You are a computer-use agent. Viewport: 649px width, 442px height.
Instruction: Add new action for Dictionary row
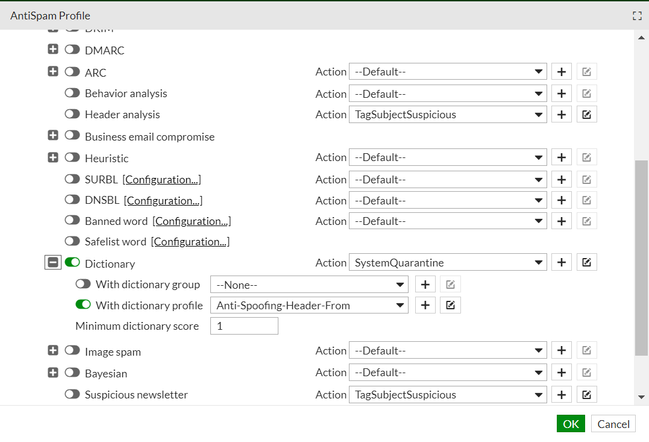pos(562,263)
